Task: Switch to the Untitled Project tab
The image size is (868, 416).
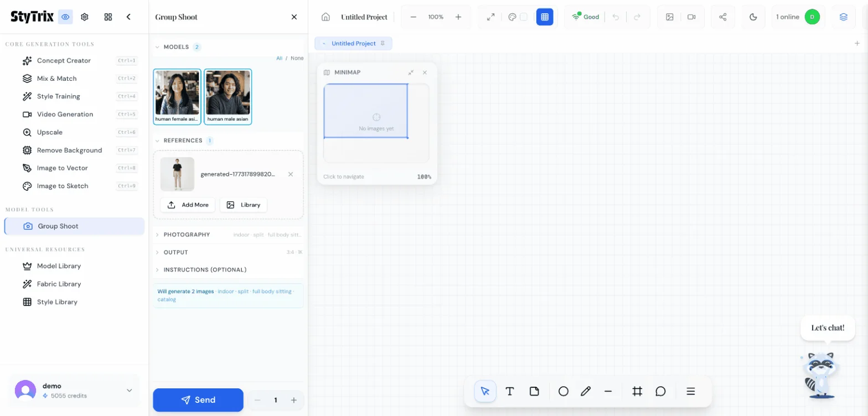Action: [x=353, y=44]
